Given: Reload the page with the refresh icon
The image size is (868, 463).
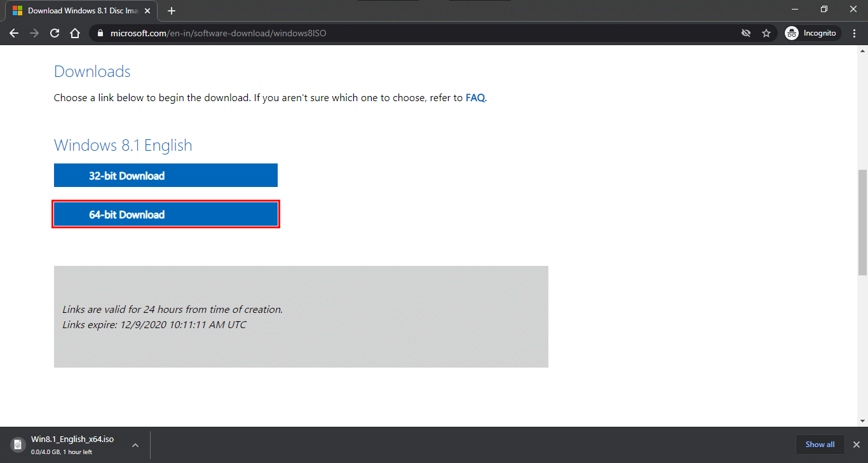Looking at the screenshot, I should 55,33.
